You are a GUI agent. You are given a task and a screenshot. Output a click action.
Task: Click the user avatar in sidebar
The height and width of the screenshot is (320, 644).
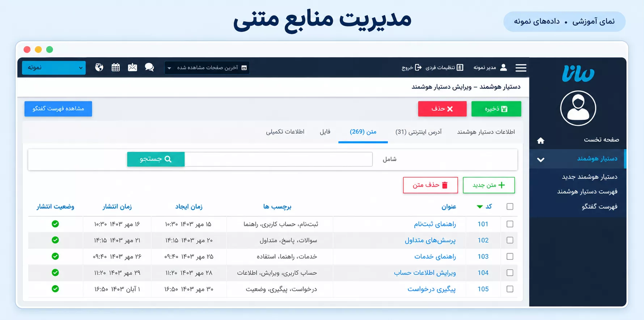[x=578, y=108]
